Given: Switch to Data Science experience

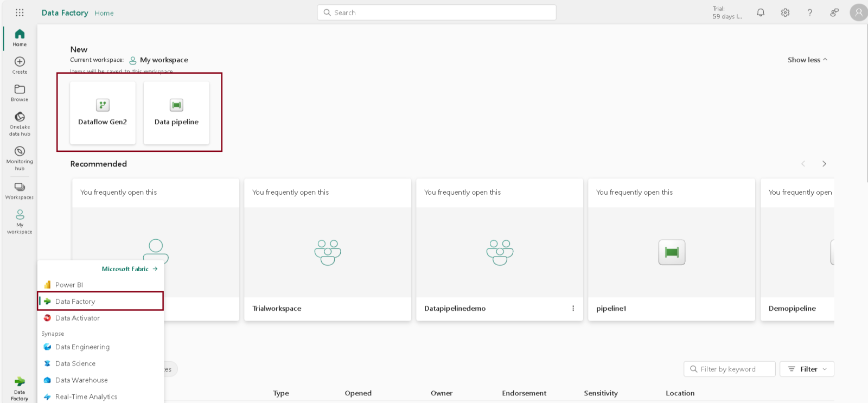Looking at the screenshot, I should click(100, 364).
